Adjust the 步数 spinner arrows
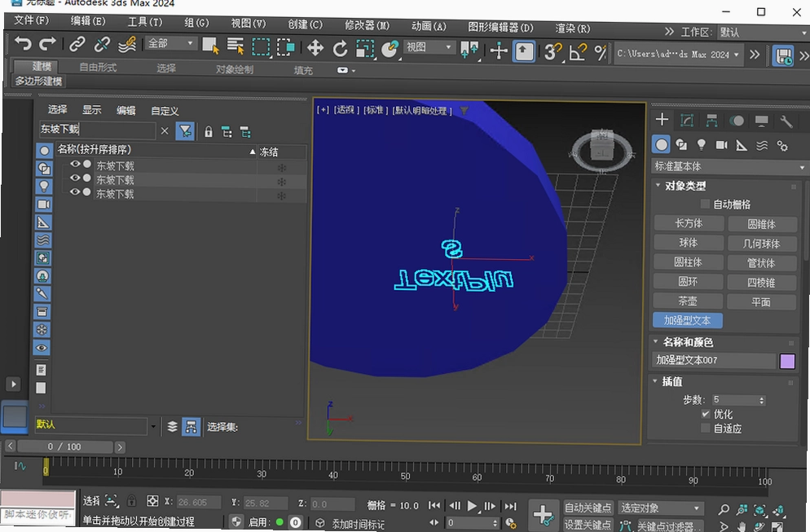The image size is (810, 532). point(761,400)
